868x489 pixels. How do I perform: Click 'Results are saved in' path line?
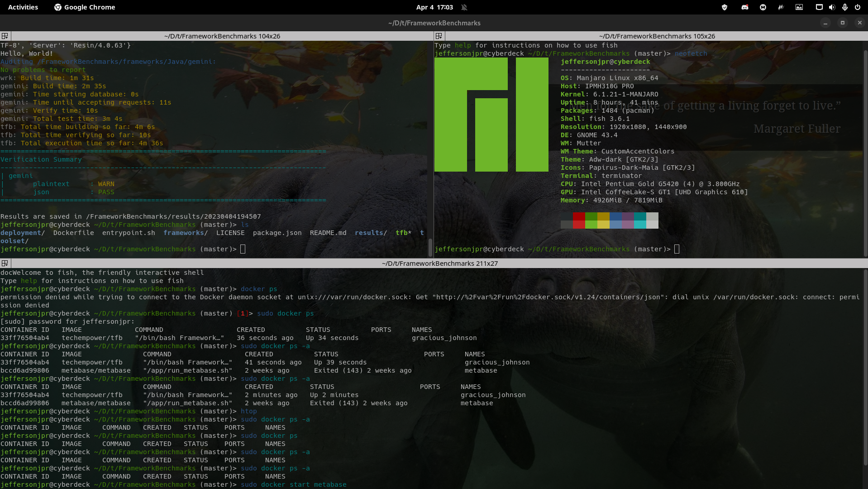point(130,216)
